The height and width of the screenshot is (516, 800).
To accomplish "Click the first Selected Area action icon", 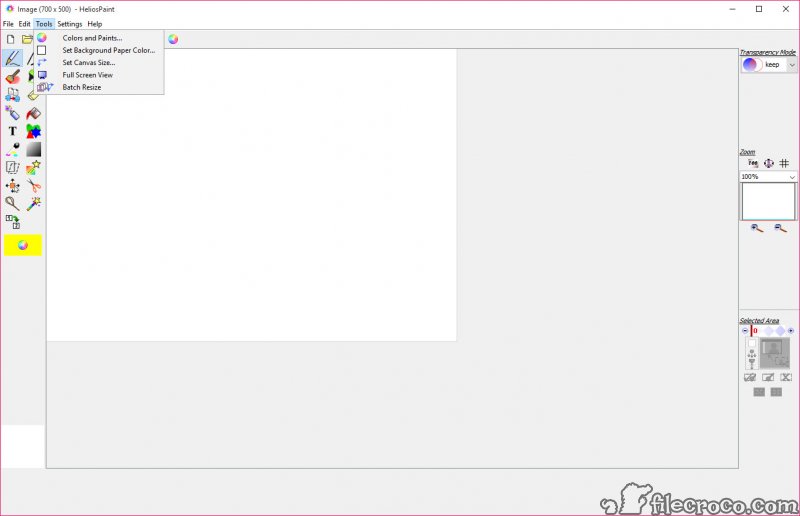I will (750, 377).
